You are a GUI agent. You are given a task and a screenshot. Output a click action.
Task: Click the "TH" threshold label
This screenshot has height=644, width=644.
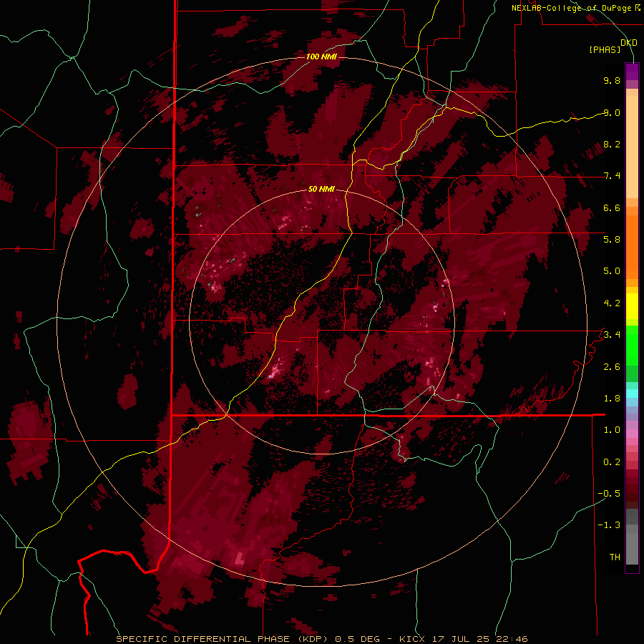[x=615, y=557]
